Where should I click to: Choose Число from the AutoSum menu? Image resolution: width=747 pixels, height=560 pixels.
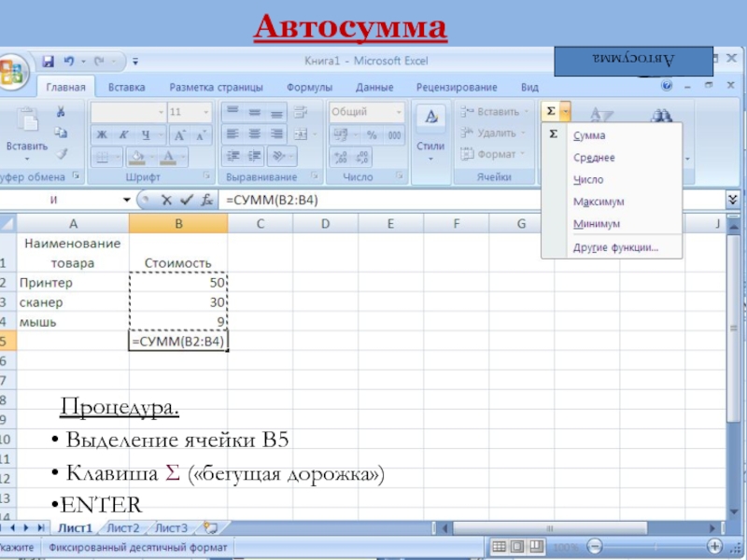coord(588,179)
